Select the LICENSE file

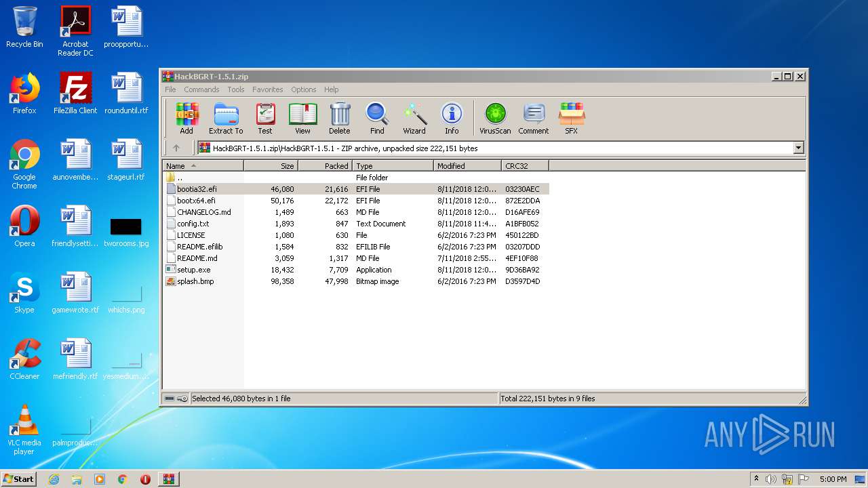pos(356,235)
